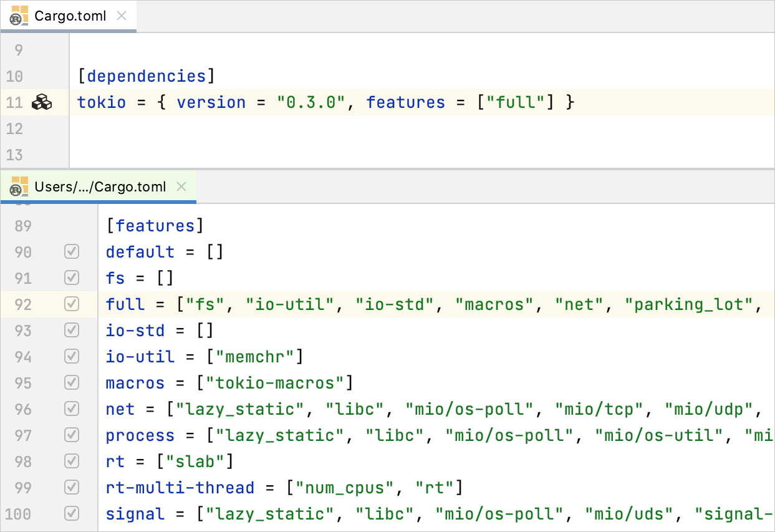Click the "slab" string on line 98
The image size is (775, 532).
pos(195,462)
